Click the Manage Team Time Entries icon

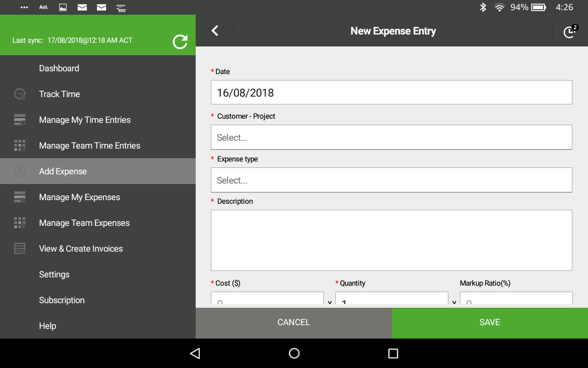(20, 145)
